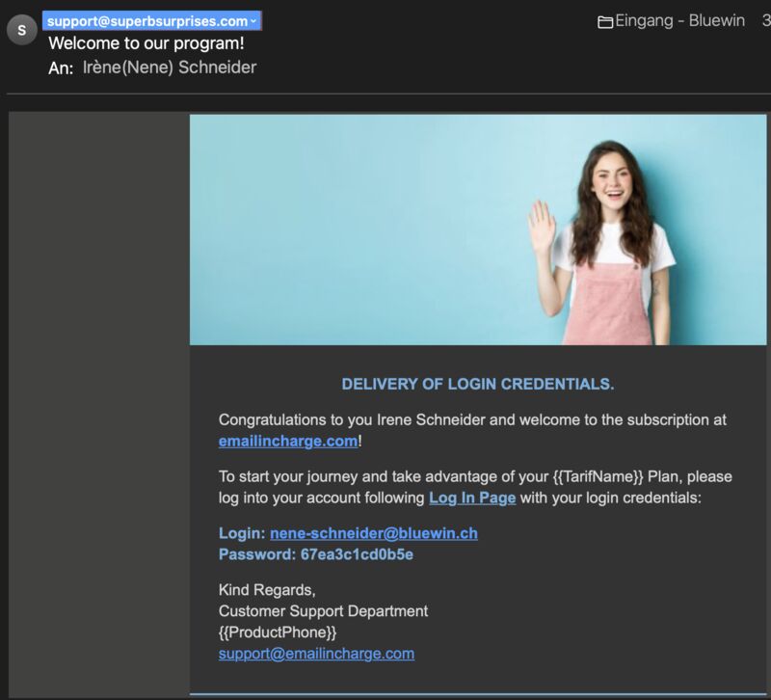771x700 pixels.
Task: Follow the Log In Page link
Action: pyautogui.click(x=472, y=498)
